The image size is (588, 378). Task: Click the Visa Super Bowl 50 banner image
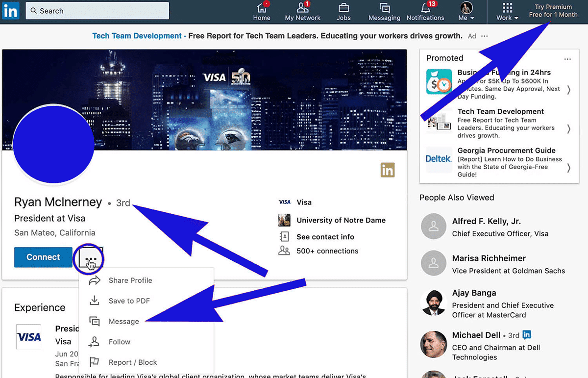coord(204,100)
